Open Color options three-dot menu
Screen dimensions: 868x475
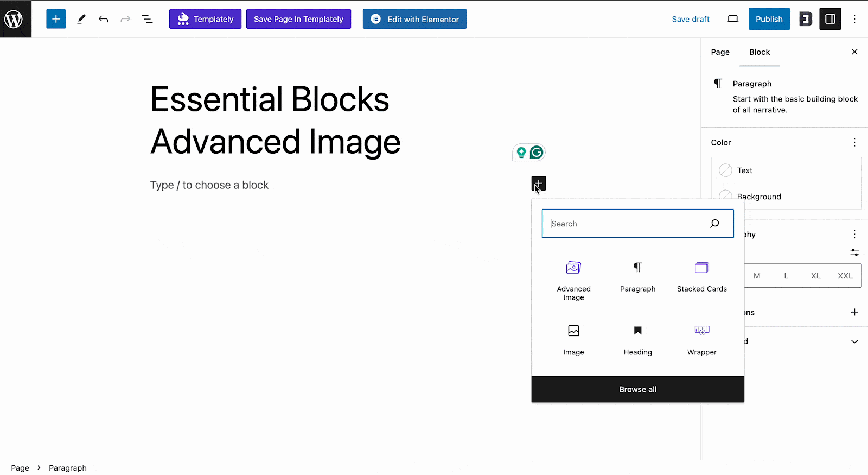[854, 142]
